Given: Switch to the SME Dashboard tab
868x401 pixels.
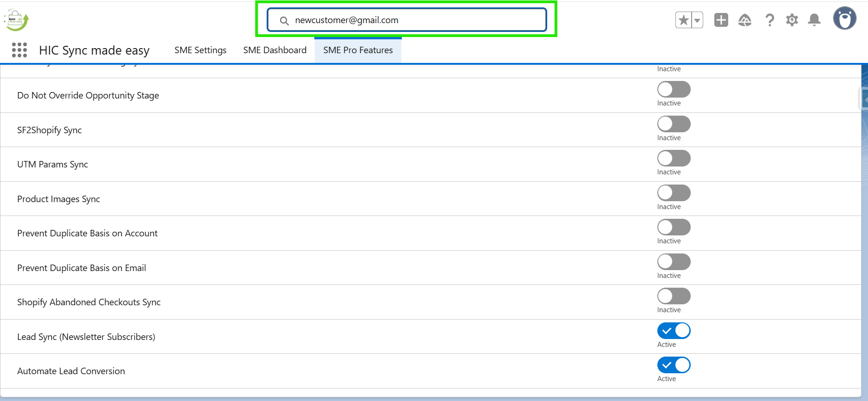Looking at the screenshot, I should 275,50.
